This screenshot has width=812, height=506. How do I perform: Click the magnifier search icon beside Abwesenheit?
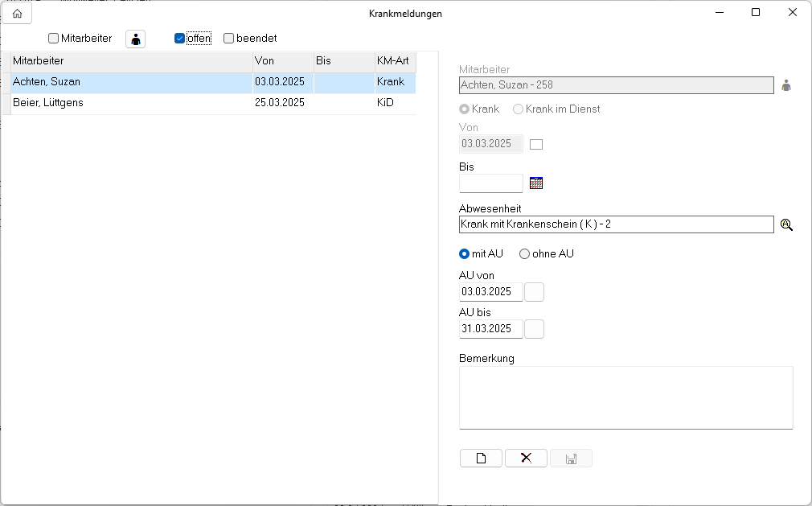[786, 224]
